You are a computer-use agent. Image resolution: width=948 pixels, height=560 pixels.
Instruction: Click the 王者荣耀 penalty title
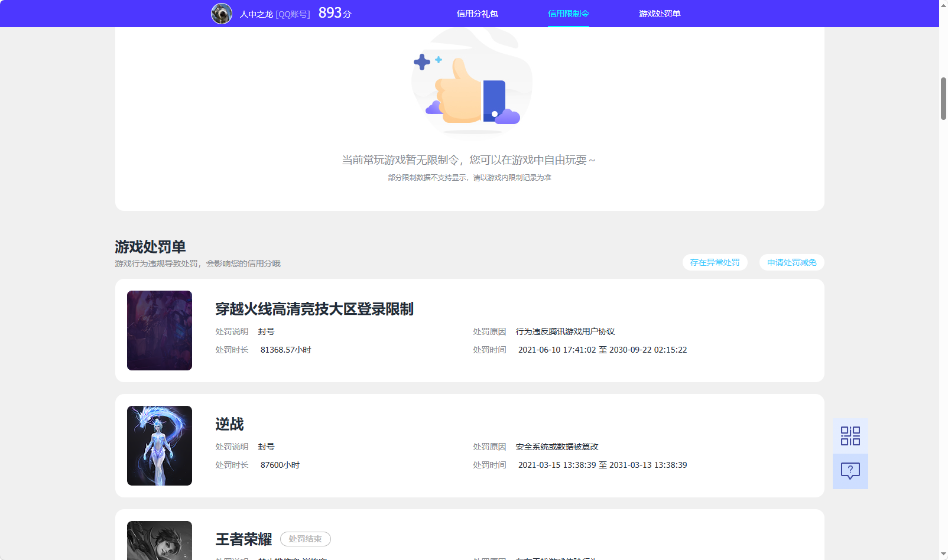click(244, 539)
